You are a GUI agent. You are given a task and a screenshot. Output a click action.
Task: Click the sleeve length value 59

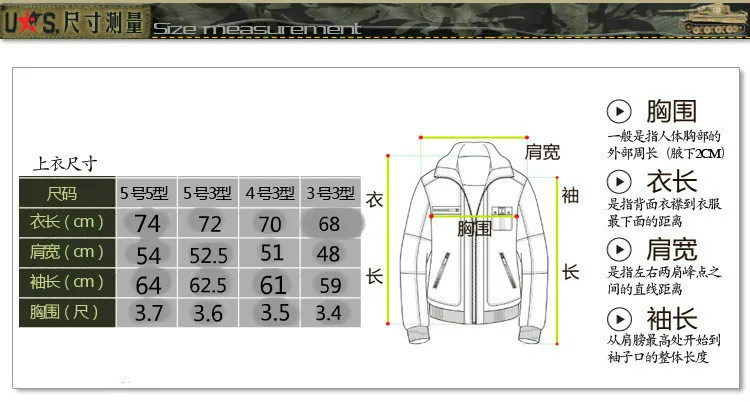tap(330, 286)
